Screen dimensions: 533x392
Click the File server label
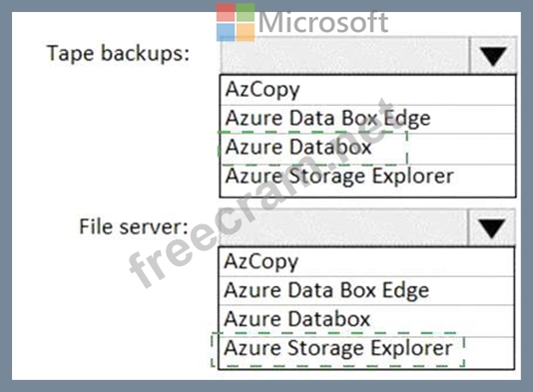tap(134, 226)
